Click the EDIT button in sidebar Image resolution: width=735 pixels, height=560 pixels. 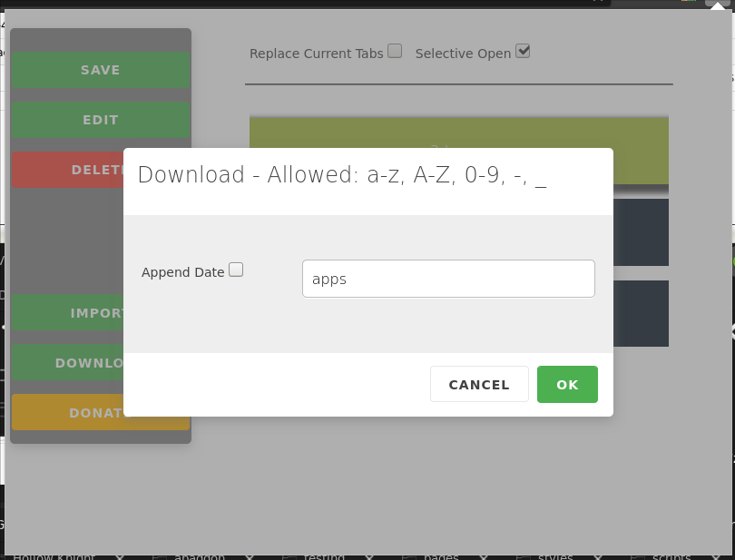tap(101, 120)
